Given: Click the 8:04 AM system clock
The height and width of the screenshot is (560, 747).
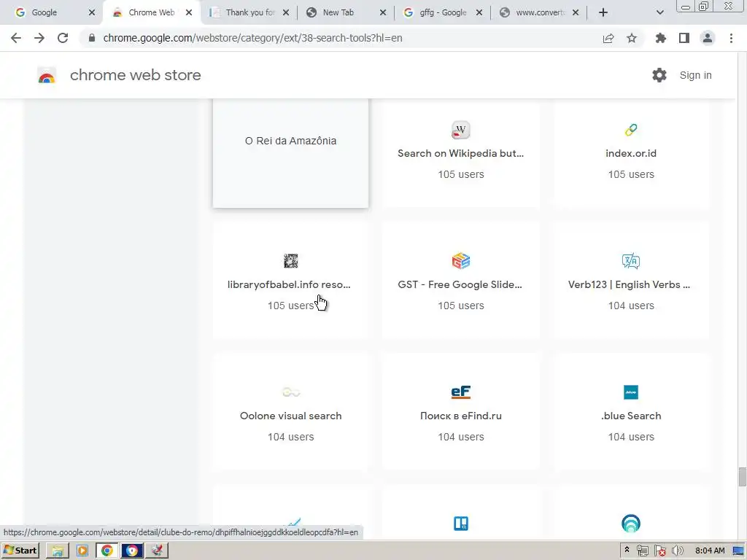Looking at the screenshot, I should click(710, 551).
